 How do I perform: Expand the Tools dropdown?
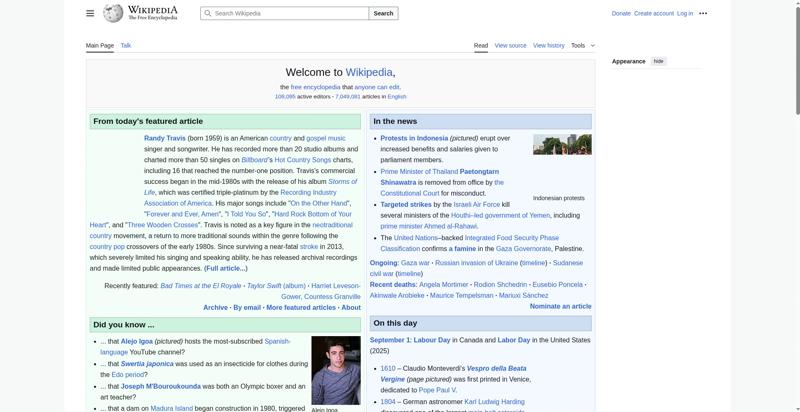[583, 45]
